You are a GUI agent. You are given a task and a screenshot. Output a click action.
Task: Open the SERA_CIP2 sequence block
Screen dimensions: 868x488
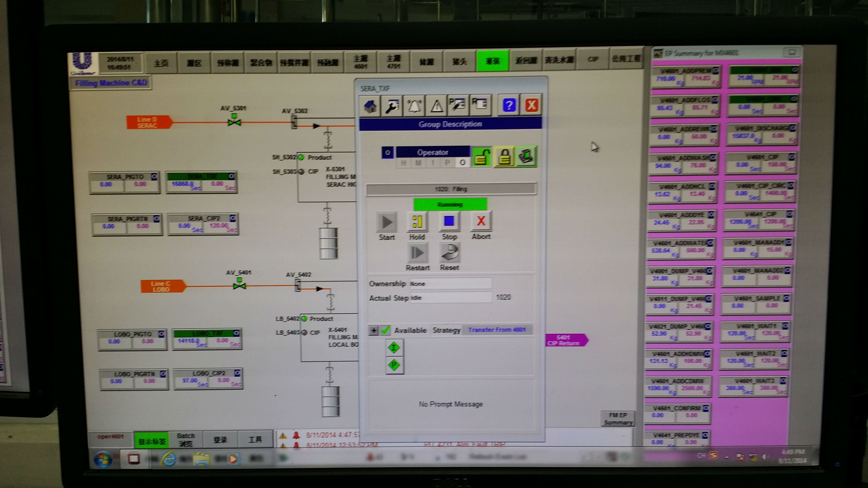pos(203,224)
